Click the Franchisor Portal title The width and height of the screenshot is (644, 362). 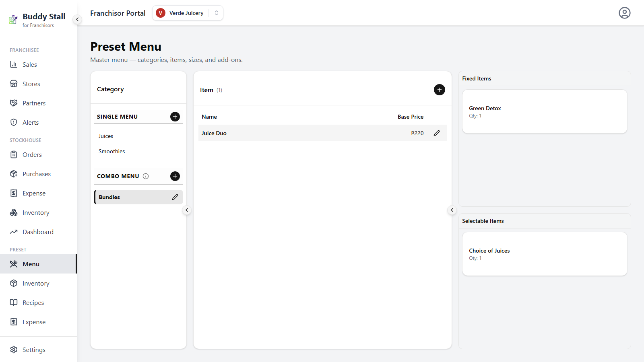pyautogui.click(x=118, y=13)
